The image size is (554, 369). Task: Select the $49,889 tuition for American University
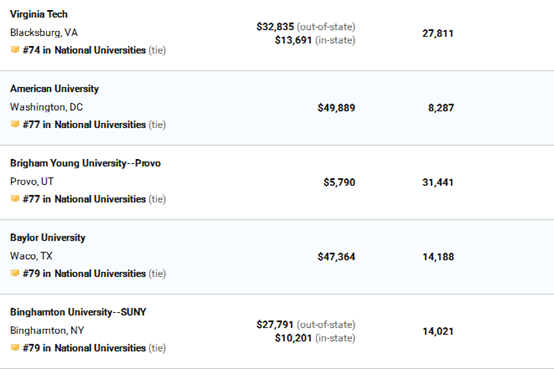336,108
